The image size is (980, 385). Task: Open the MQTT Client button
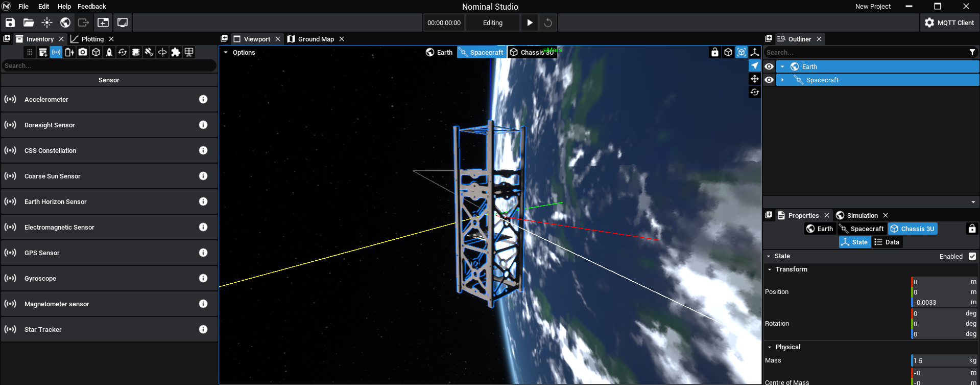(949, 22)
